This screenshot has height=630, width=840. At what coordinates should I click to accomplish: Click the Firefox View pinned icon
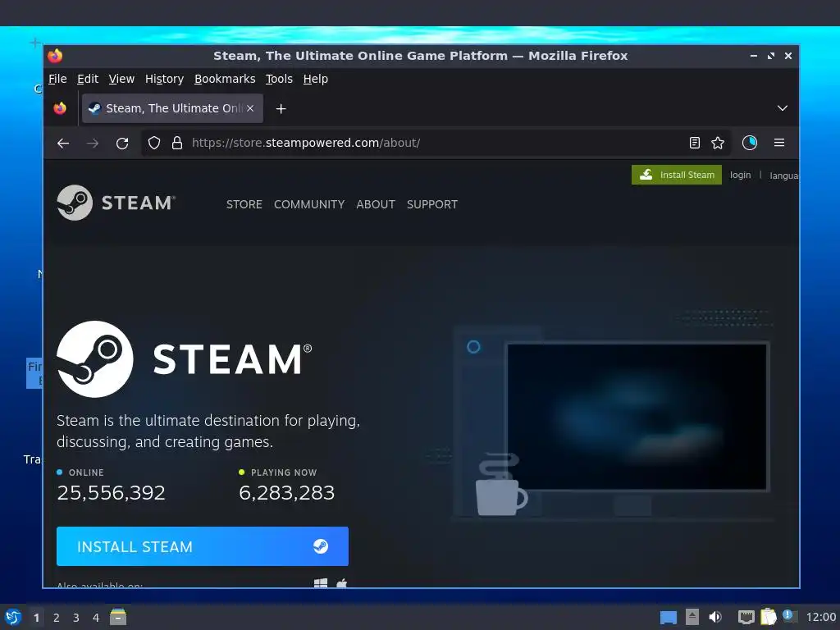[60, 108]
